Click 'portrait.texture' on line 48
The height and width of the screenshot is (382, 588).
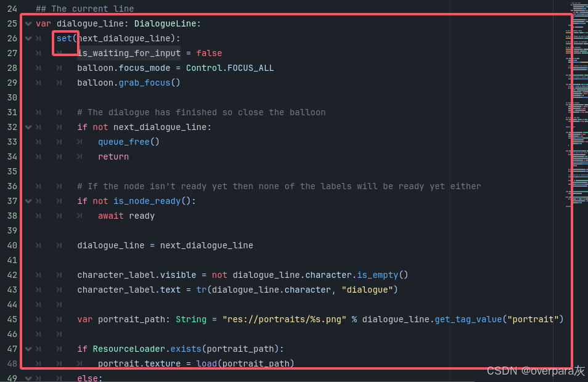pos(139,364)
